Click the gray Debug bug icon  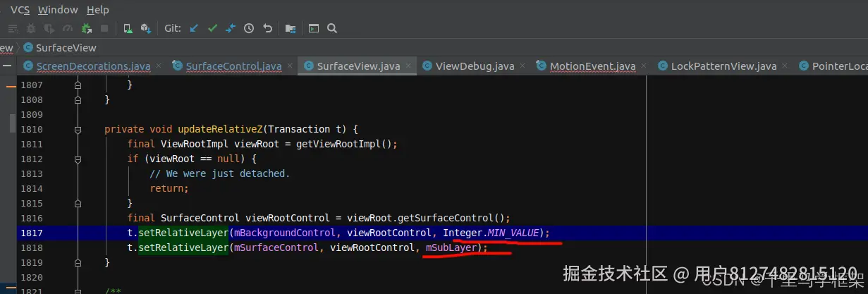point(32,29)
